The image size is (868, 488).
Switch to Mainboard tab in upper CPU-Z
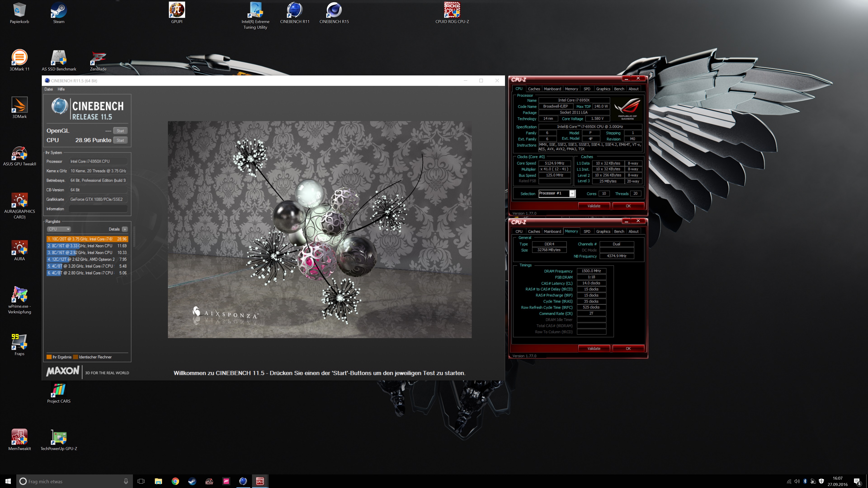552,89
